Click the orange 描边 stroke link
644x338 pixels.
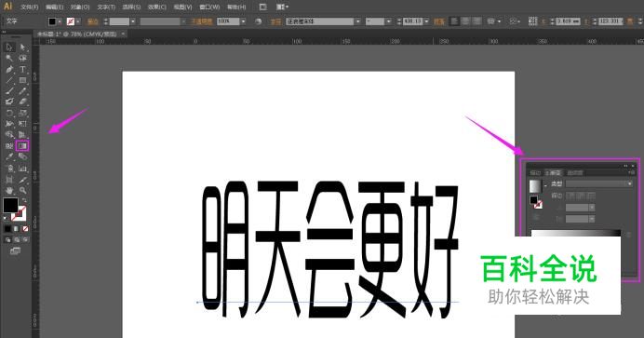pos(93,21)
